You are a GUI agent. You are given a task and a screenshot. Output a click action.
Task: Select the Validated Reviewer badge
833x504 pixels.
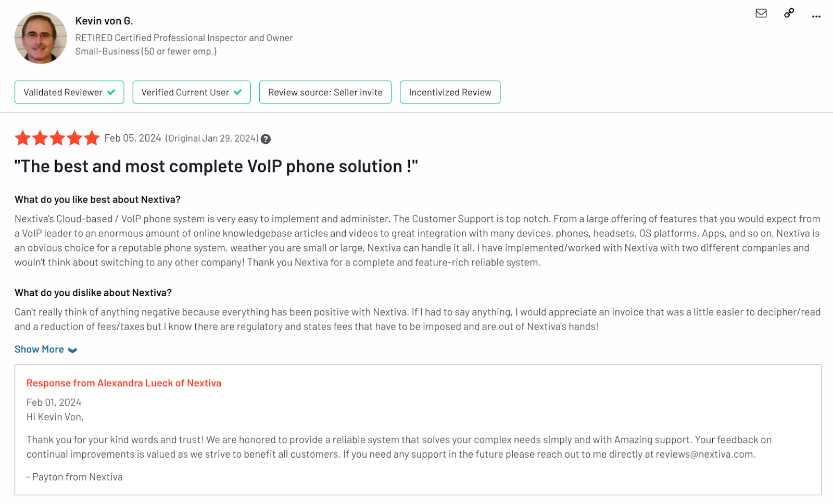(69, 92)
